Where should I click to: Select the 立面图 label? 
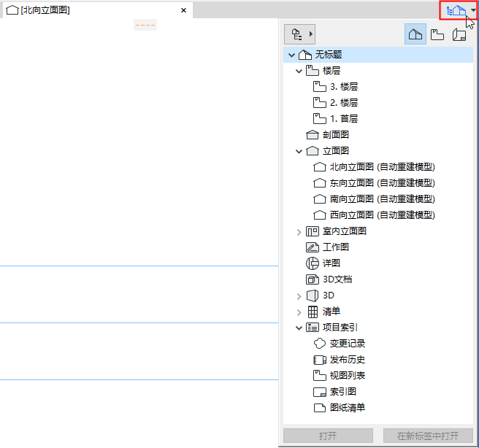(336, 151)
